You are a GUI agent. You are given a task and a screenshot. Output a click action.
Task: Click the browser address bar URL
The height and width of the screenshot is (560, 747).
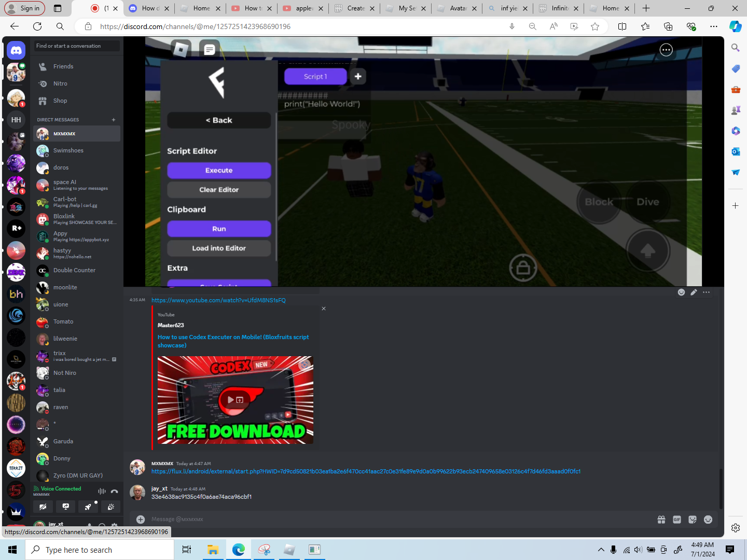pos(195,26)
